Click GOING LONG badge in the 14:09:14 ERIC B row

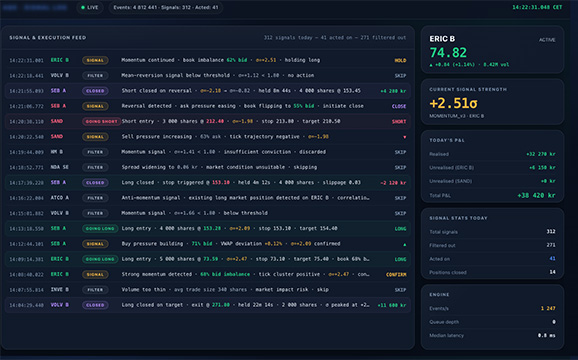tap(100, 259)
